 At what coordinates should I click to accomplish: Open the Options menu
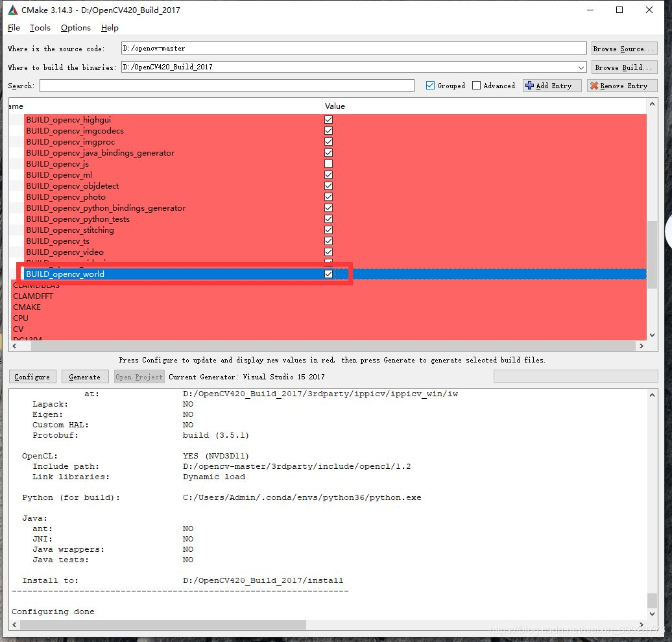(76, 28)
